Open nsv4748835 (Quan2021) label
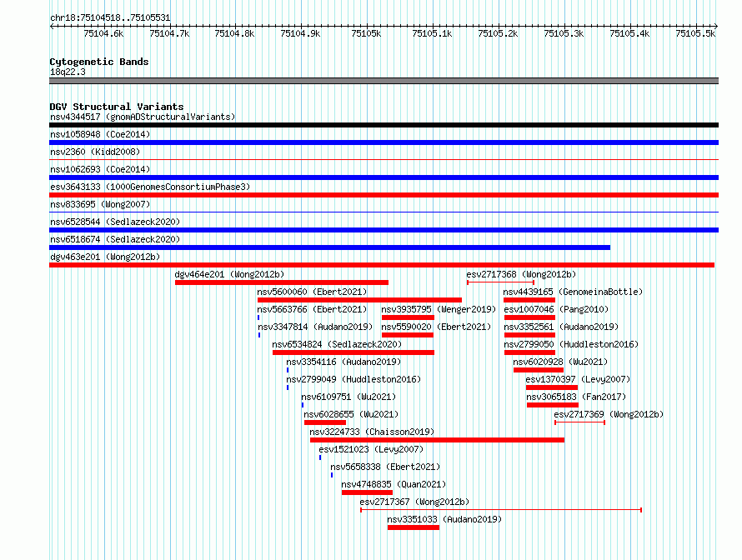742x560 pixels. click(x=394, y=484)
